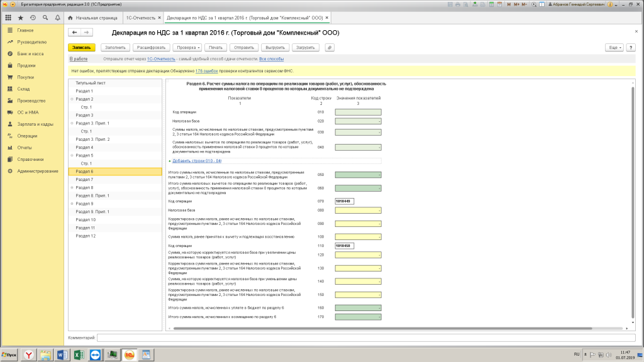Screen dimensions: 644x362
Task: Click the zoom scale magnifier icon
Action: click(x=534, y=4)
